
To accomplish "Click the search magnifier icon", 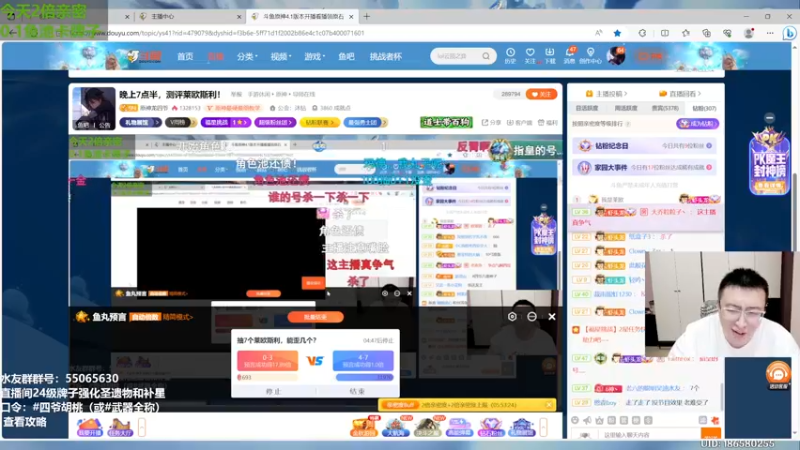I will point(486,56).
